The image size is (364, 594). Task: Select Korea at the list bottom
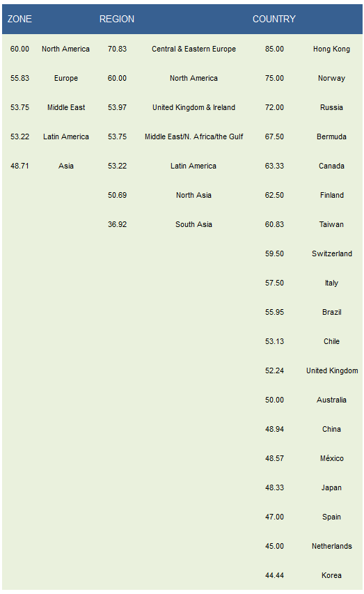tap(331, 575)
